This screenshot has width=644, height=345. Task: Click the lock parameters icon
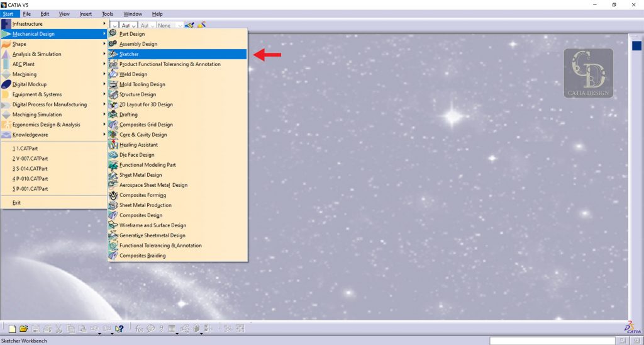tap(196, 329)
